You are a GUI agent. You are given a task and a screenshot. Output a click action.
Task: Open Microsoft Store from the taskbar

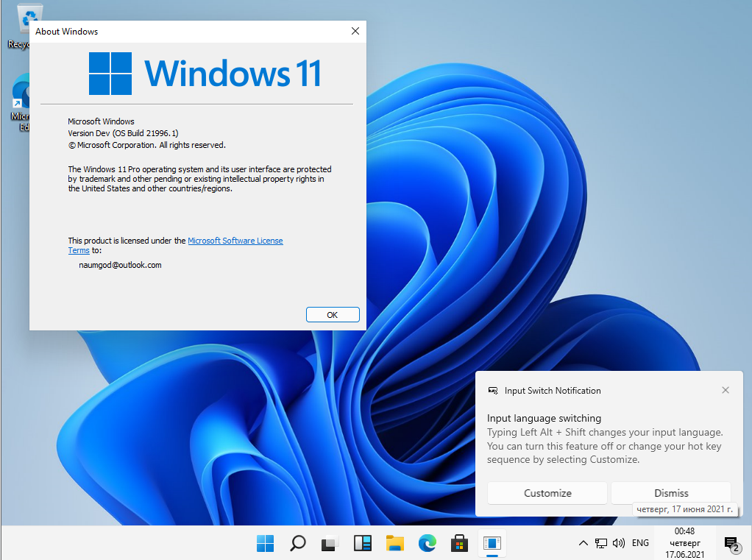(459, 543)
